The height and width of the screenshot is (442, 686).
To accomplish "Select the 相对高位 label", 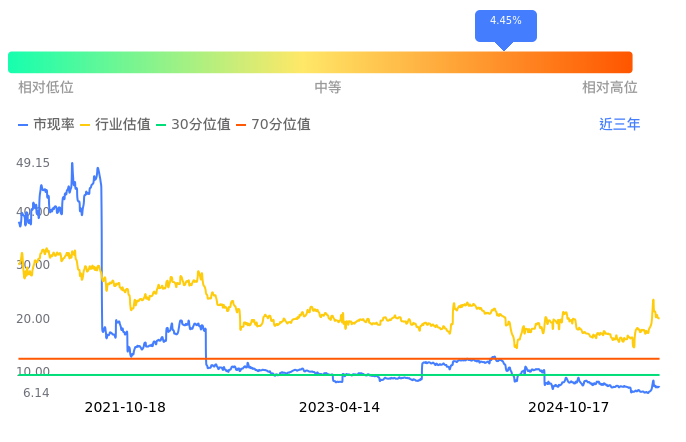I will [x=610, y=88].
